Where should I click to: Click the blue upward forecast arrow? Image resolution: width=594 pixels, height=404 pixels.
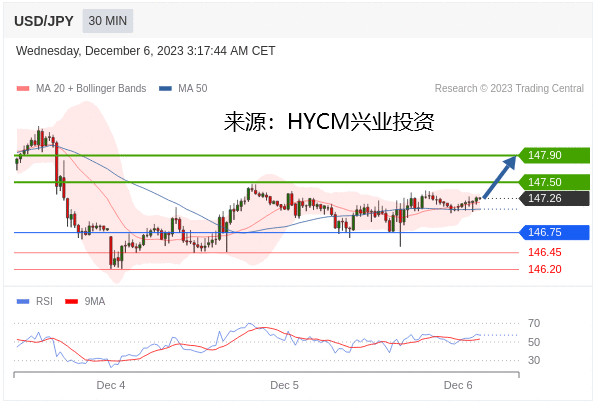(500, 177)
